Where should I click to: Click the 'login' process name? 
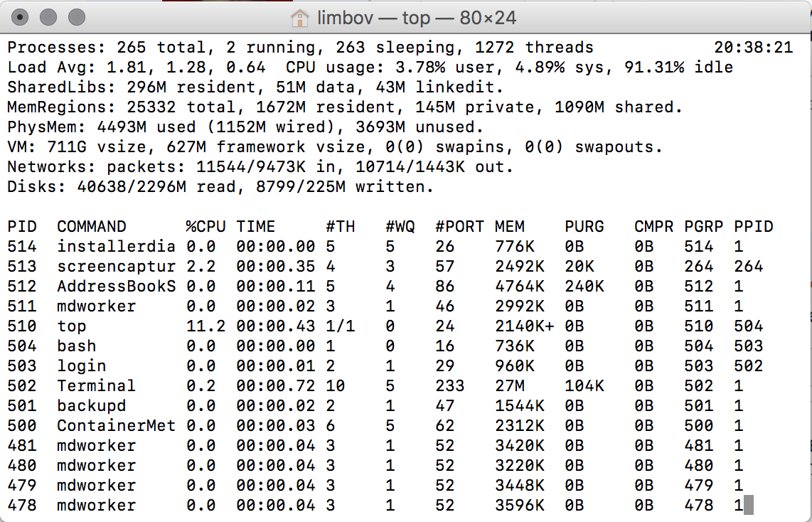click(x=81, y=366)
